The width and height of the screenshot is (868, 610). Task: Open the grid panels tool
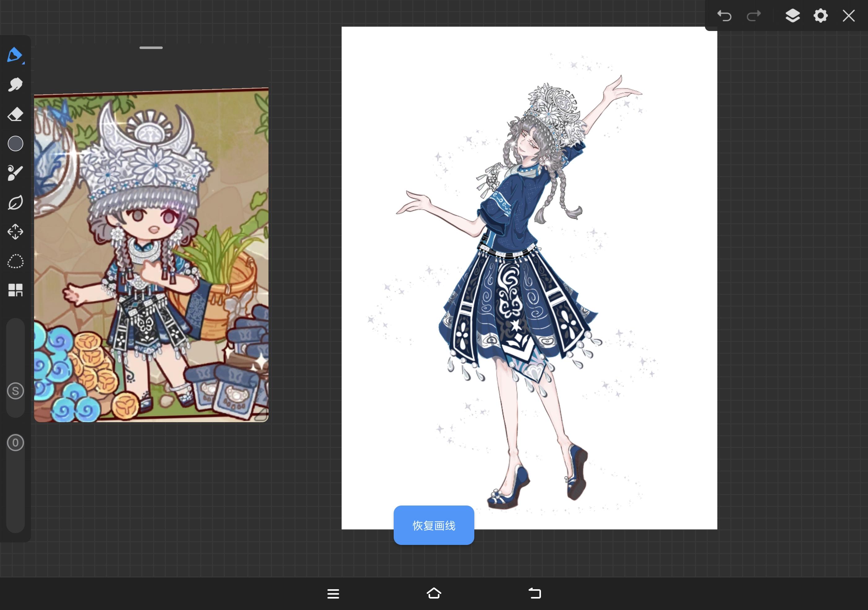click(15, 290)
